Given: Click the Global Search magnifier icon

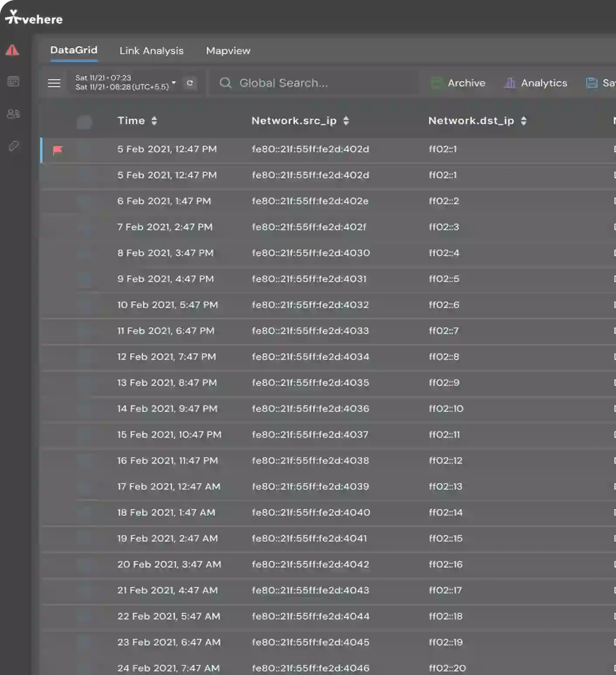Looking at the screenshot, I should (225, 83).
